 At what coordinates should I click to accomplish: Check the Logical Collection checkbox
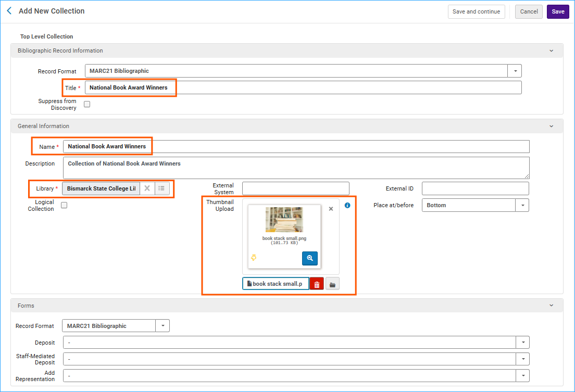click(64, 205)
